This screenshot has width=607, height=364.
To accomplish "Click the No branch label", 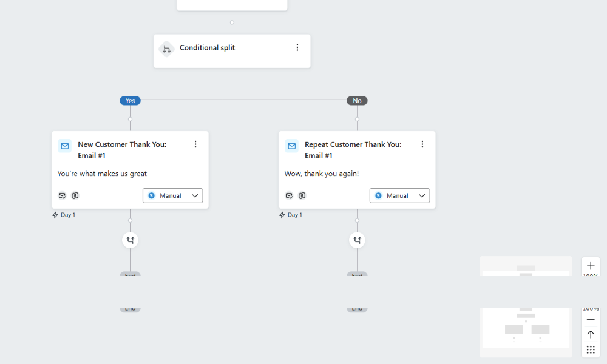I will click(x=357, y=101).
